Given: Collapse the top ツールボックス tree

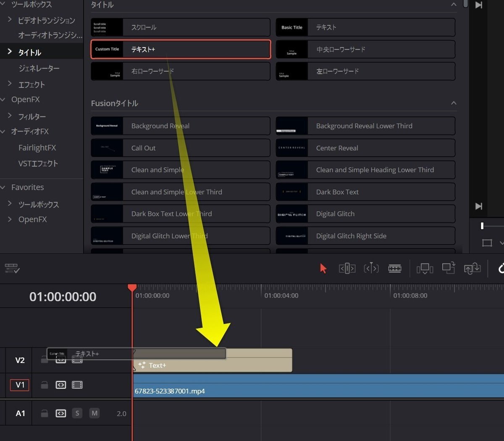Looking at the screenshot, I should point(3,4).
